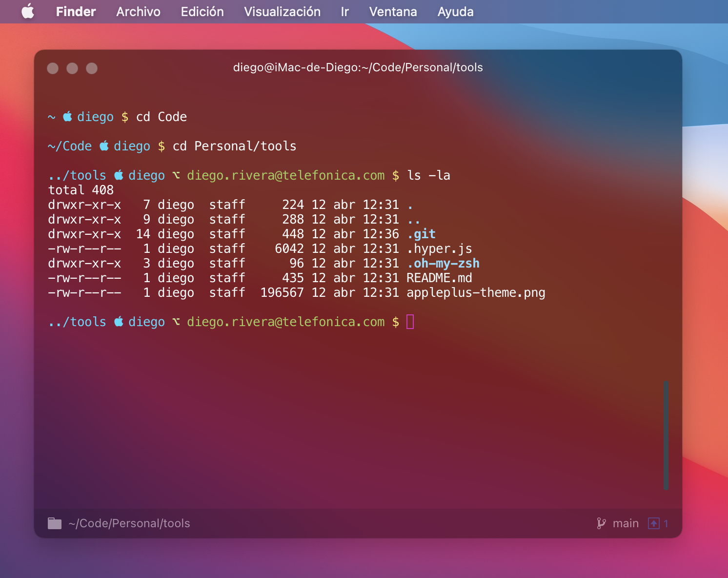Click the file size 6042
This screenshot has width=728, height=578.
(x=289, y=249)
